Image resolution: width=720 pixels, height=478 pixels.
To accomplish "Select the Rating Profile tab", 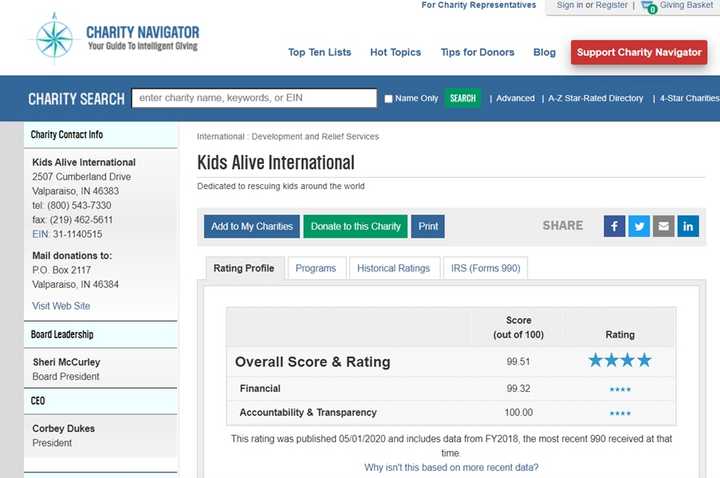I will click(244, 268).
